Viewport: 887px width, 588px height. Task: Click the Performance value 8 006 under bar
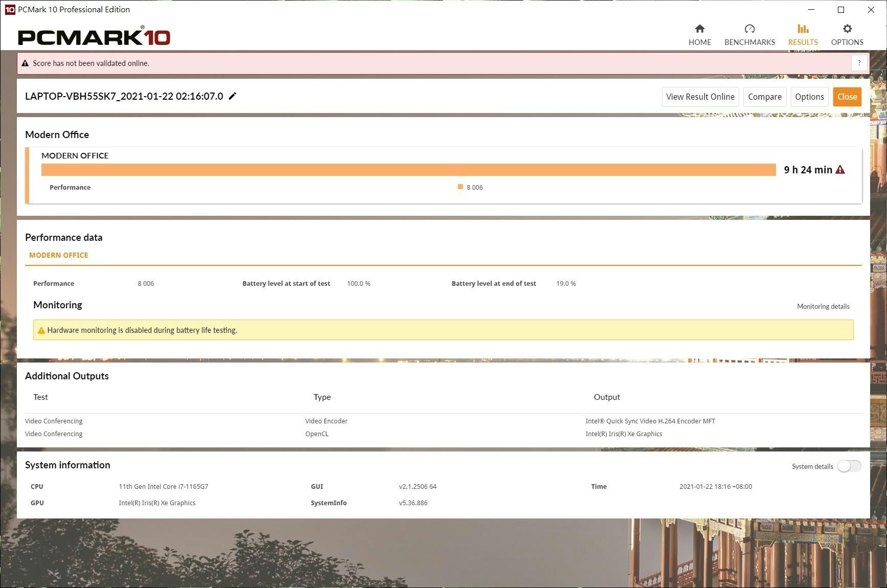(x=474, y=187)
